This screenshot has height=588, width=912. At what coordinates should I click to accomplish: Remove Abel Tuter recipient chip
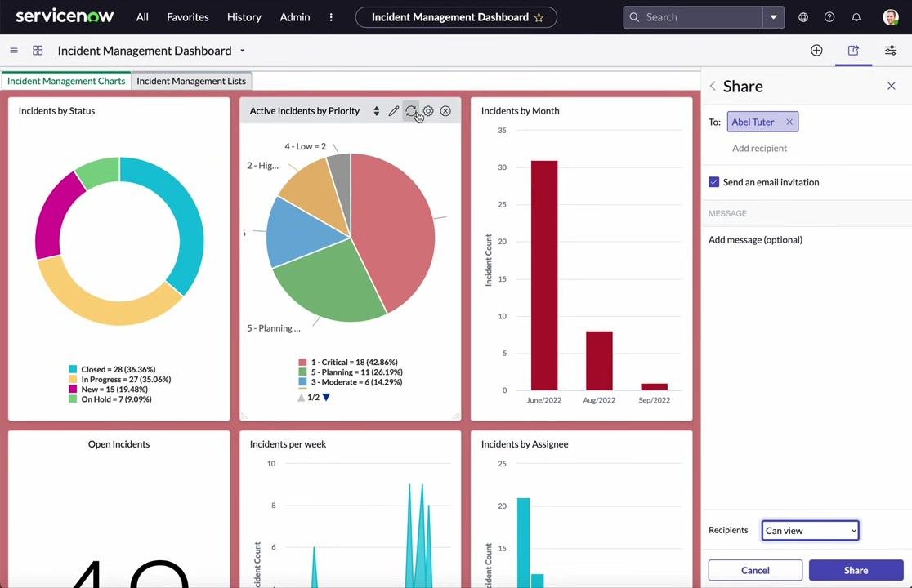point(789,122)
